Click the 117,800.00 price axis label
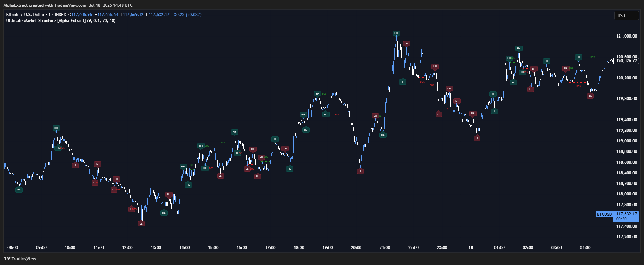Image resolution: width=644 pixels, height=265 pixels. [x=626, y=205]
